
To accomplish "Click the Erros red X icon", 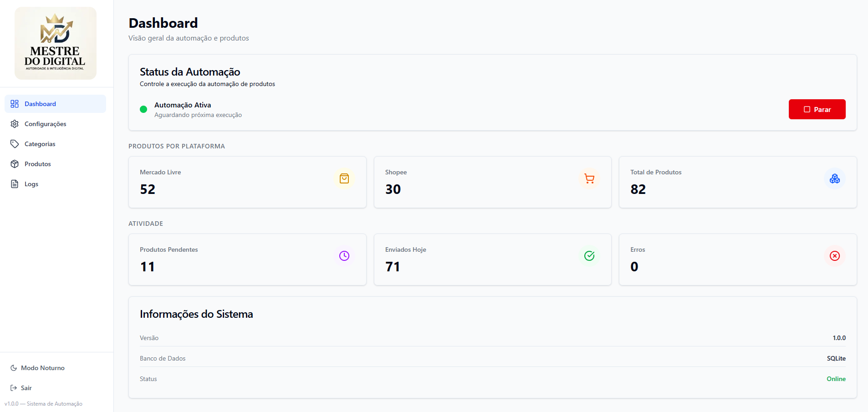I will [x=834, y=256].
